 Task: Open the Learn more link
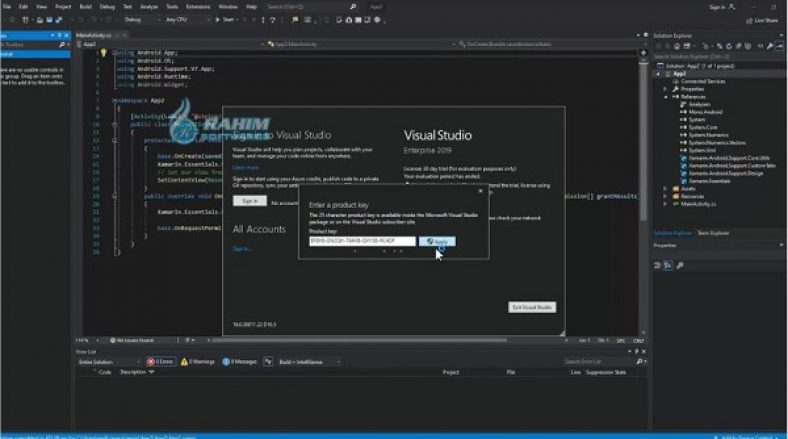246,168
